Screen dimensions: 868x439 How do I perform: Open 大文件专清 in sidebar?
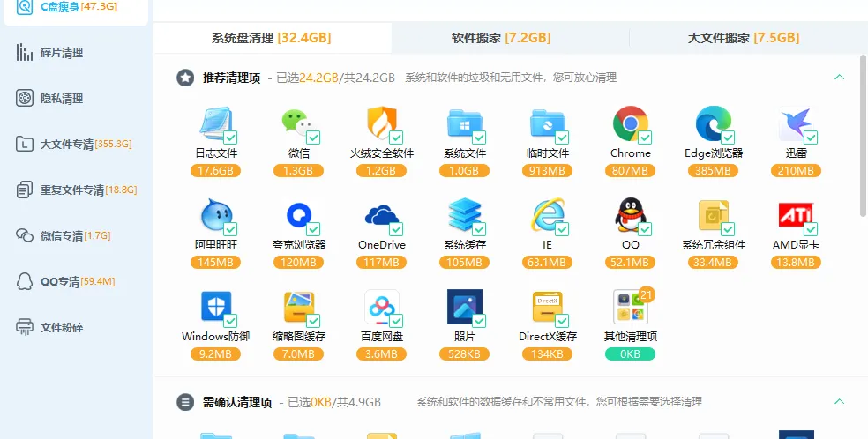[76, 145]
